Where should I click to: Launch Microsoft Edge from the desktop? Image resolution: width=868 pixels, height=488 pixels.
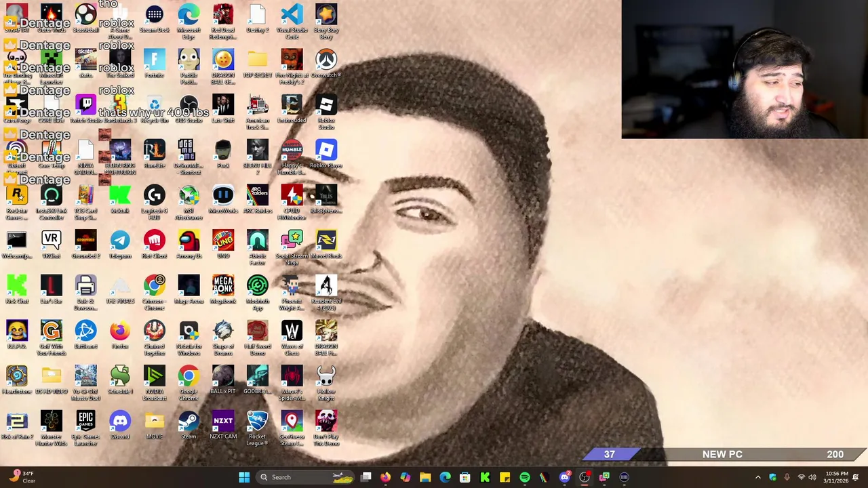(x=189, y=21)
